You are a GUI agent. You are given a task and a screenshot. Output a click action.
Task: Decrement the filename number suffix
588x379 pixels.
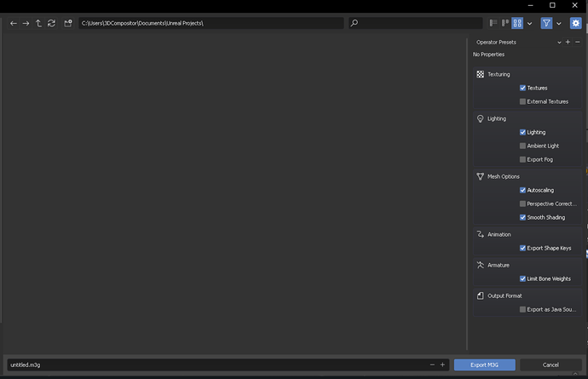tap(432, 365)
